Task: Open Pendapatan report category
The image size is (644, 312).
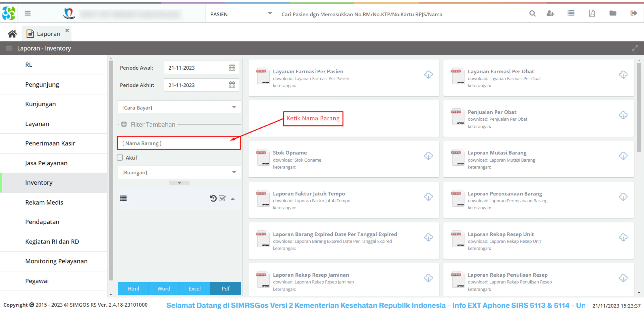Action: (x=54, y=222)
